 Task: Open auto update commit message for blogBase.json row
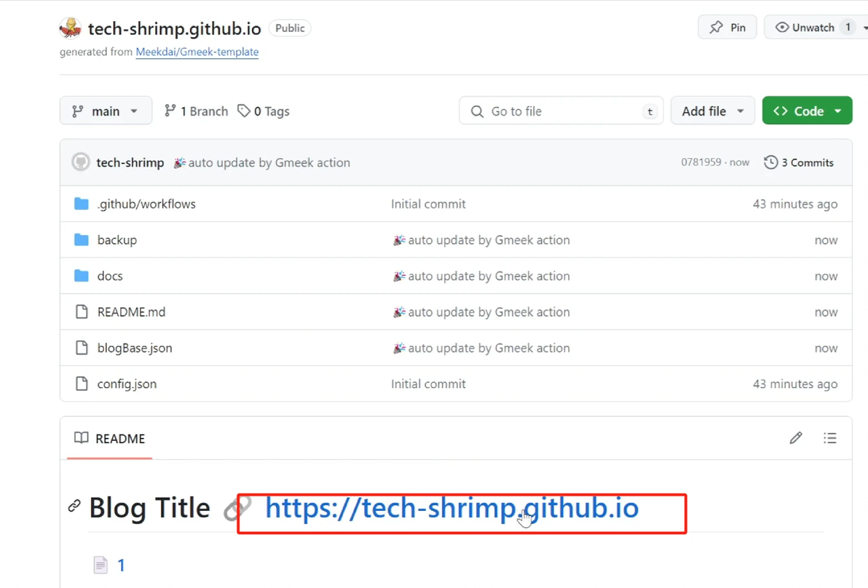481,348
